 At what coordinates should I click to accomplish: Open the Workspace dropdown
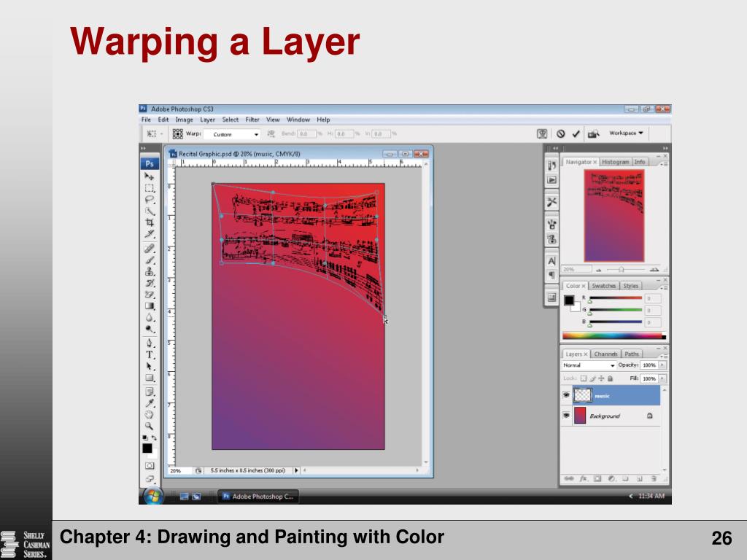tap(625, 133)
